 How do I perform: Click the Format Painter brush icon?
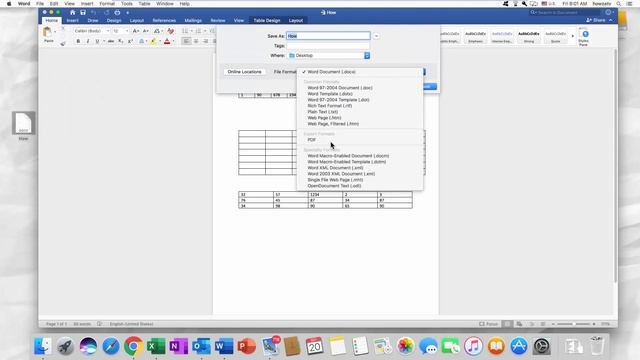coord(62,43)
